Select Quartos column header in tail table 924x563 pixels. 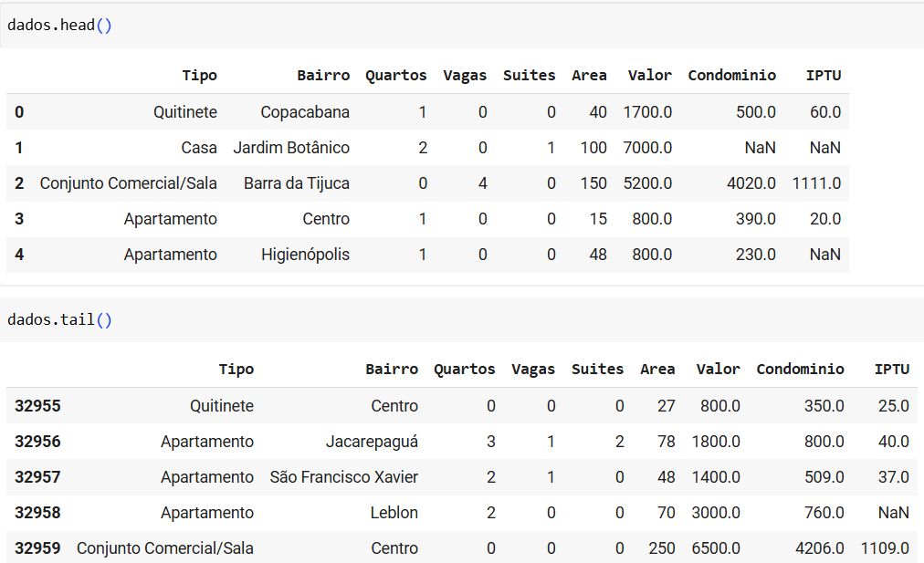point(465,370)
